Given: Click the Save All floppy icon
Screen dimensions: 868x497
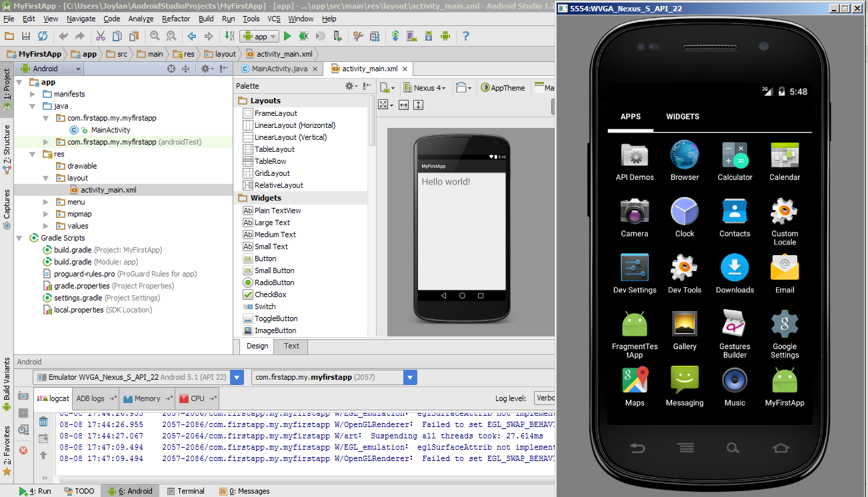Looking at the screenshot, I should tap(26, 36).
